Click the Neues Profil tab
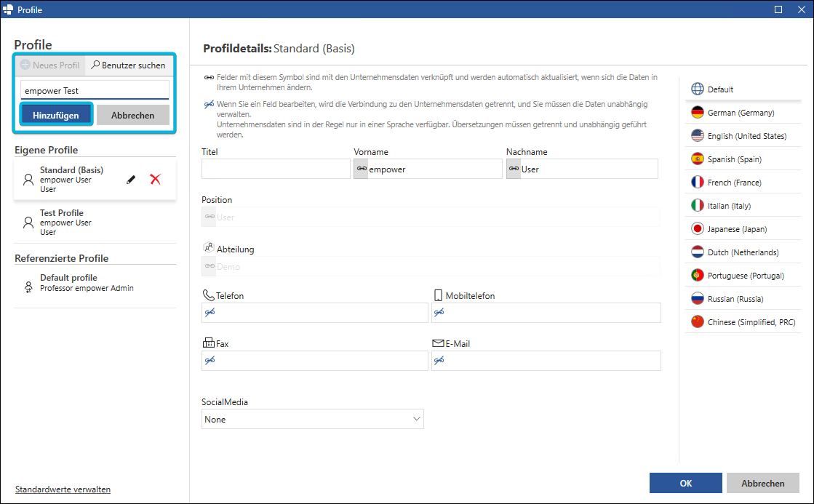Viewport: 814px width, 504px height. point(50,65)
